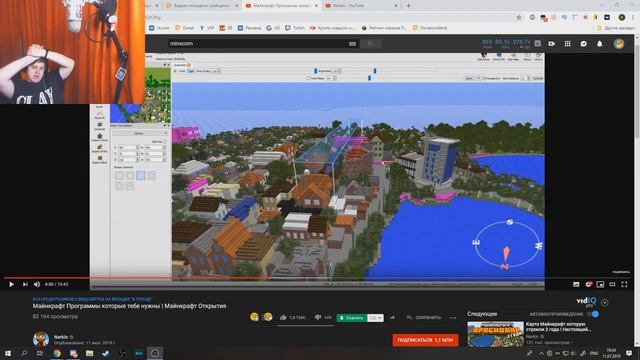640x360 pixels.
Task: Open YouTube account avatar menu
Action: point(619,44)
